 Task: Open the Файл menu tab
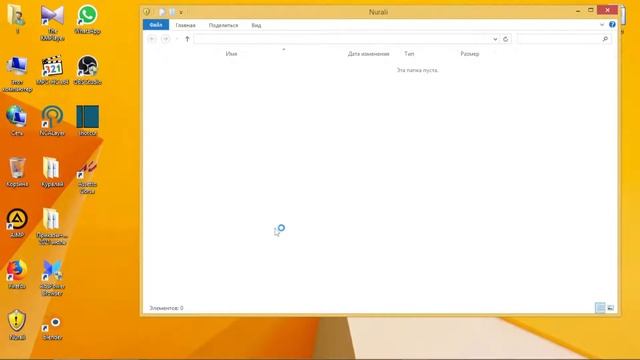[x=156, y=25]
